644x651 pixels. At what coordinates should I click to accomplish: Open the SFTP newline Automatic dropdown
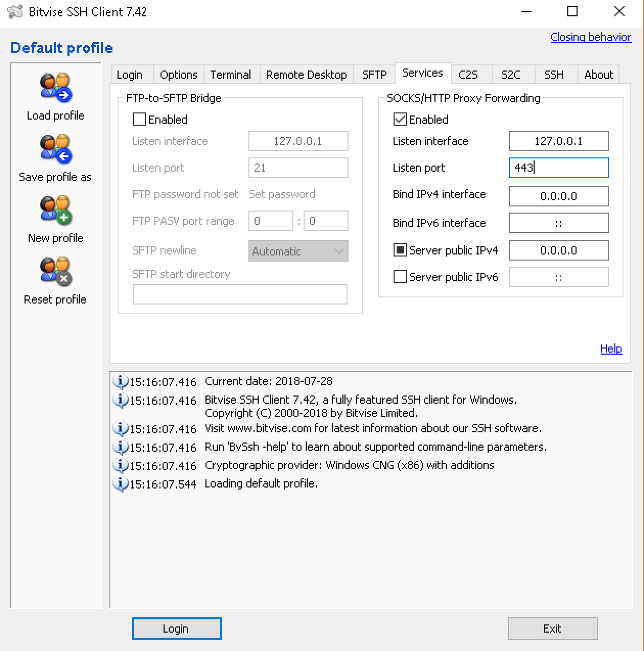pos(298,251)
